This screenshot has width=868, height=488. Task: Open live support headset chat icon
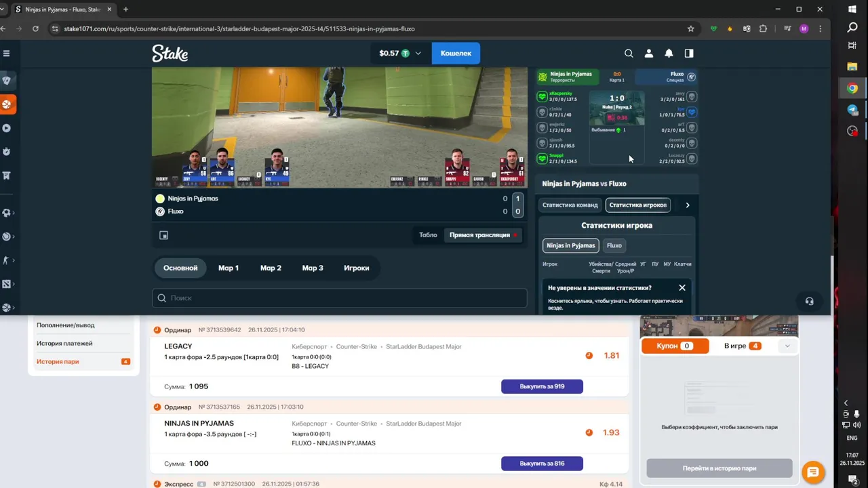pos(809,301)
